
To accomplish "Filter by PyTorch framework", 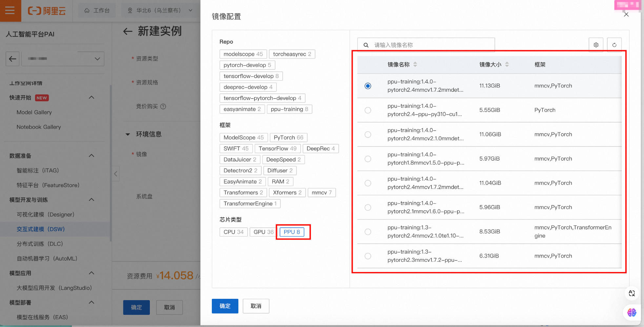I will pos(289,138).
